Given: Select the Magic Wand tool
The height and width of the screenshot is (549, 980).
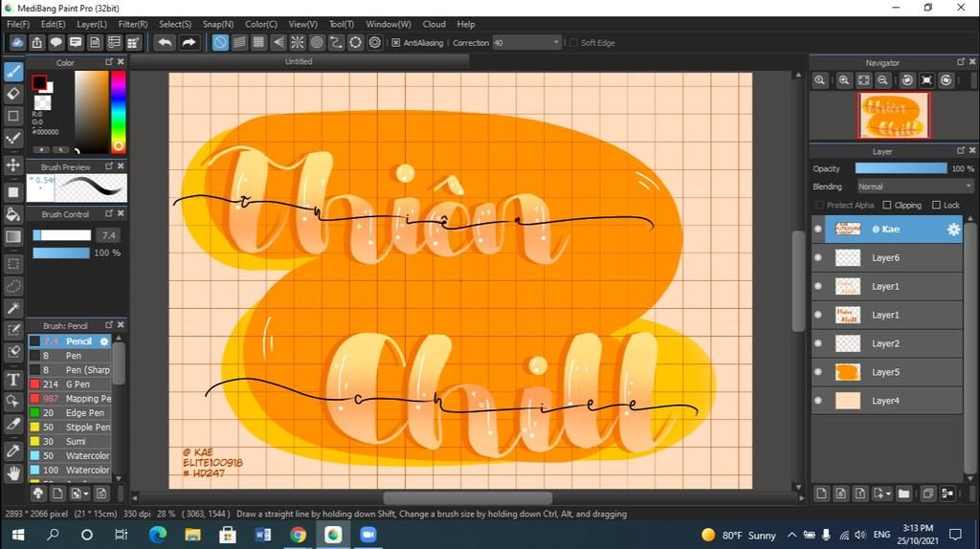Looking at the screenshot, I should pos(13,308).
